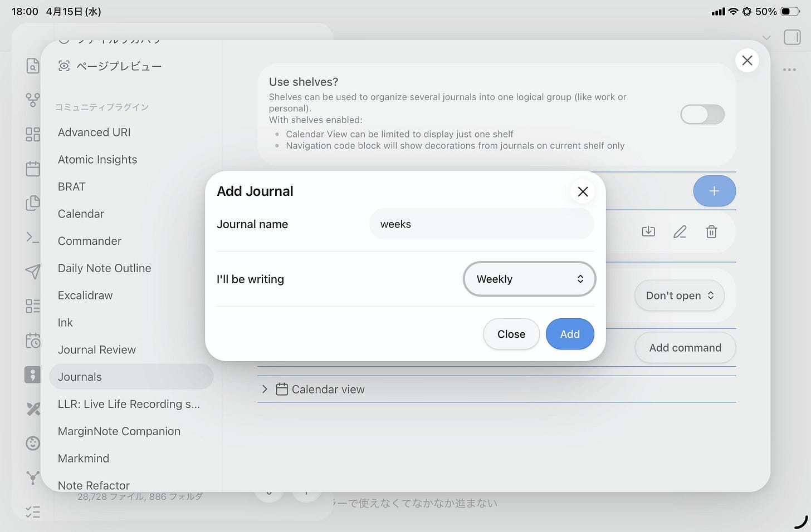
Task: Open graph view icon in left ribbon
Action: coord(33,100)
